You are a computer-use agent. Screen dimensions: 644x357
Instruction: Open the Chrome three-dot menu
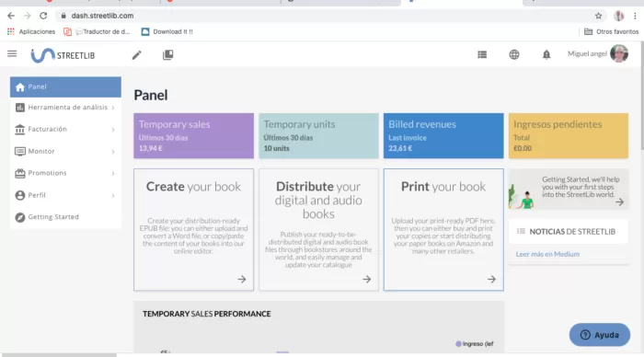tap(635, 16)
